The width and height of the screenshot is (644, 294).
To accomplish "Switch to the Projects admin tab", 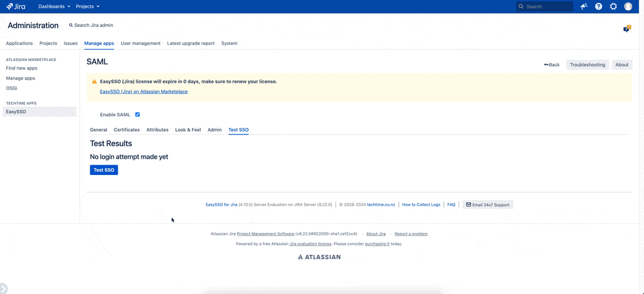I will 48,44.
